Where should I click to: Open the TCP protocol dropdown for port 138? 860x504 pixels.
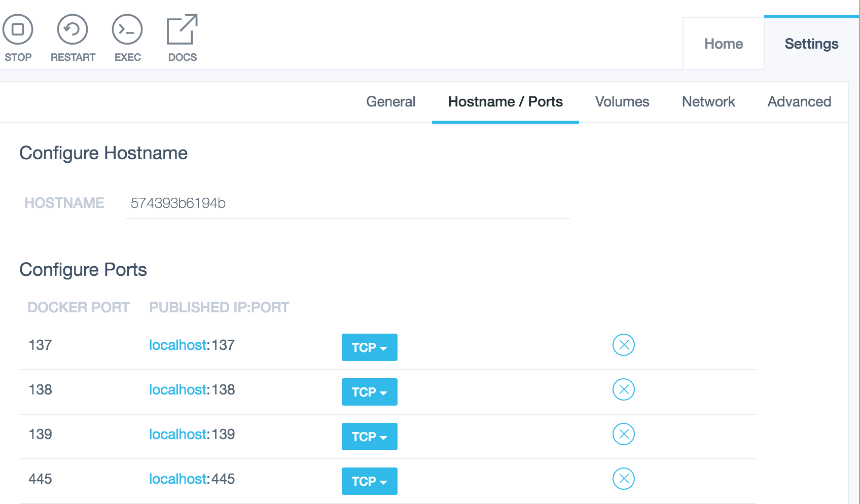tap(370, 392)
